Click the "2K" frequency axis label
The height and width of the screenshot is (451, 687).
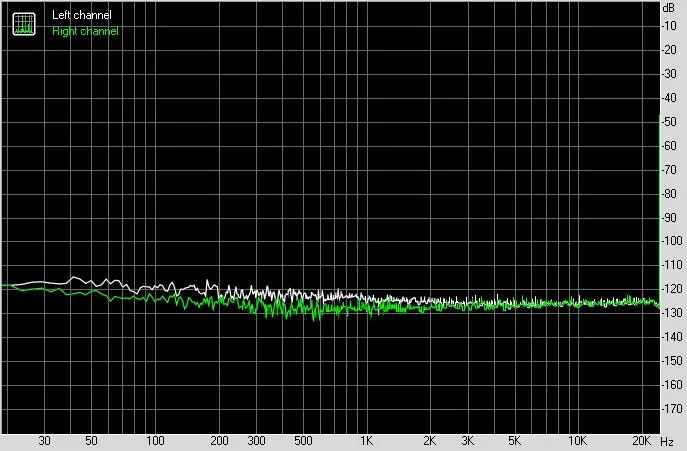click(430, 441)
